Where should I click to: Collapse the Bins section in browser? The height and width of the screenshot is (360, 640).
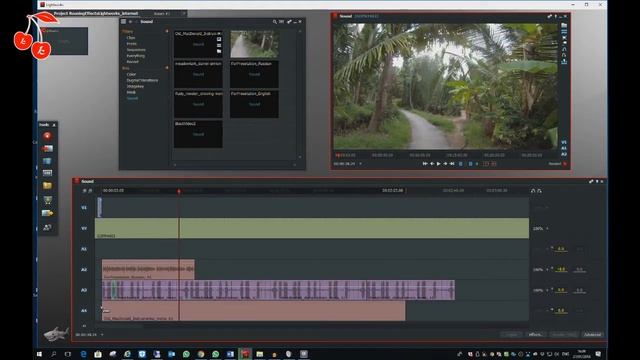[x=167, y=68]
